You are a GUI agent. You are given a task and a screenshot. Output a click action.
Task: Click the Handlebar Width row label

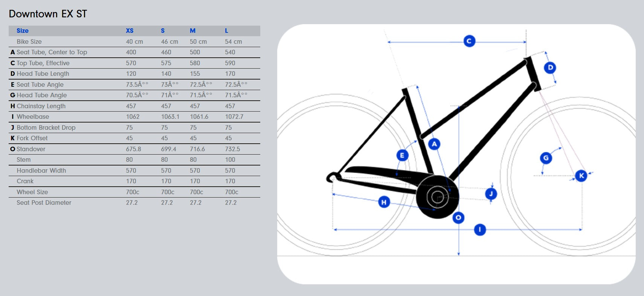[41, 171]
